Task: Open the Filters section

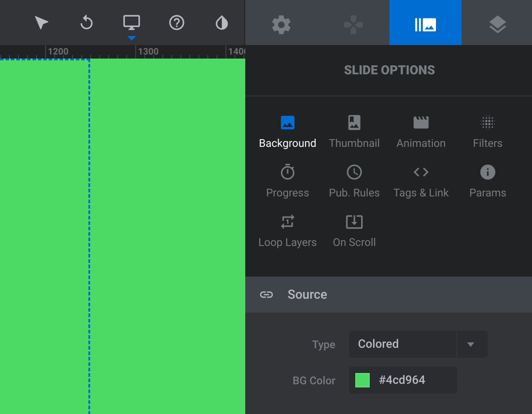Action: (x=487, y=132)
